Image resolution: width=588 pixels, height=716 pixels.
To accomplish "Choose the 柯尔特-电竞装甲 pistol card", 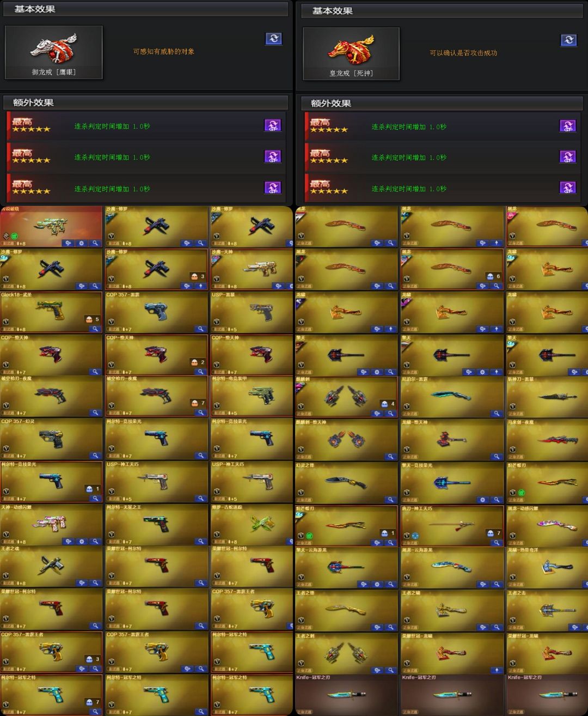I will pos(252,396).
